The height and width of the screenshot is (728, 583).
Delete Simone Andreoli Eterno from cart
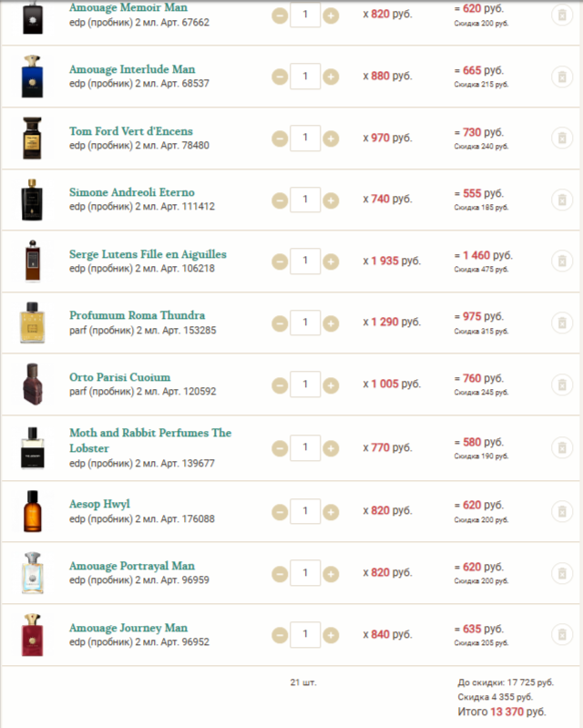pyautogui.click(x=562, y=200)
